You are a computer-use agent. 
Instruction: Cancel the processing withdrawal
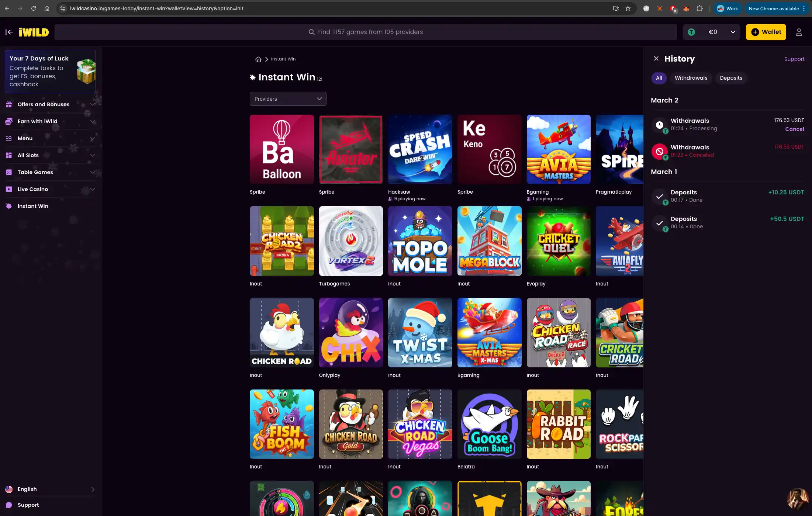(794, 129)
